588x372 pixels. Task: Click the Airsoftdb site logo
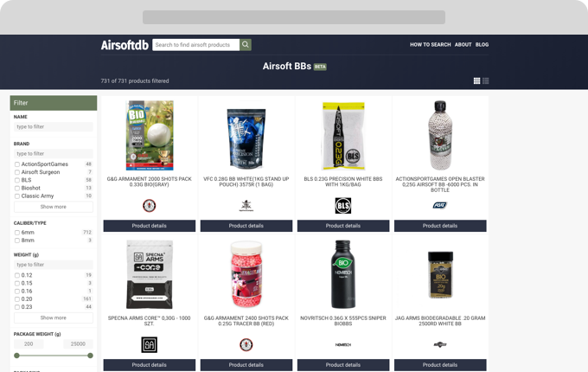pyautogui.click(x=125, y=45)
